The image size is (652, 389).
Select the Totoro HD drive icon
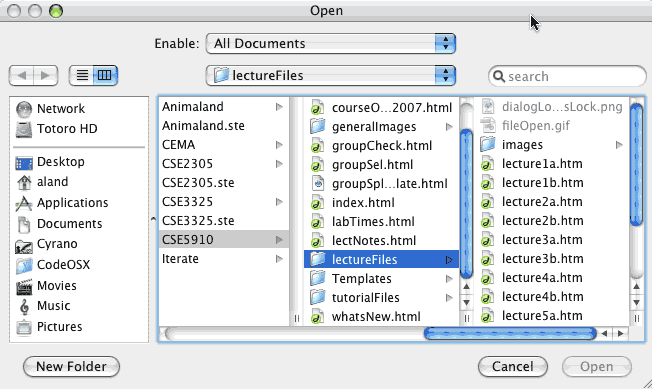(24, 129)
